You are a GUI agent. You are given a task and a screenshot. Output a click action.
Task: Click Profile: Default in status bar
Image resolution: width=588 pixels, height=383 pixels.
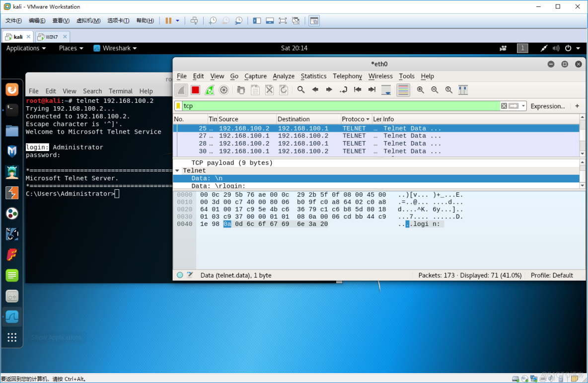point(552,275)
